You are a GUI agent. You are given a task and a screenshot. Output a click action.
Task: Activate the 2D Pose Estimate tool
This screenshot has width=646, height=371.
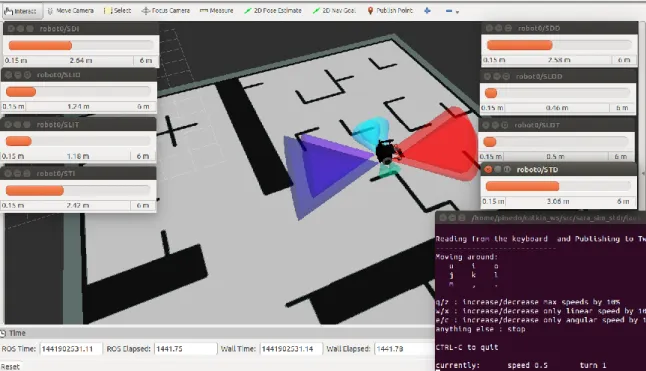(273, 11)
